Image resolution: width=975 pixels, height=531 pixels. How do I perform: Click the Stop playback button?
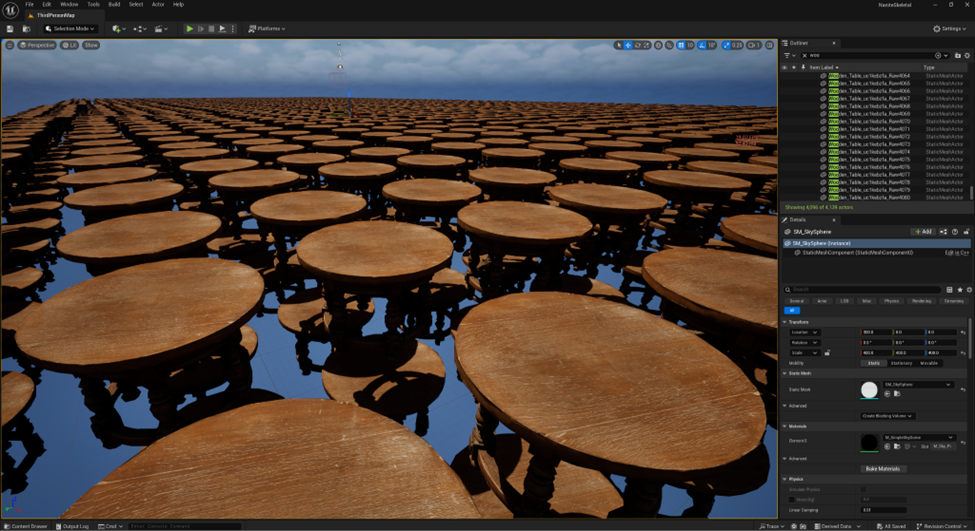point(211,29)
